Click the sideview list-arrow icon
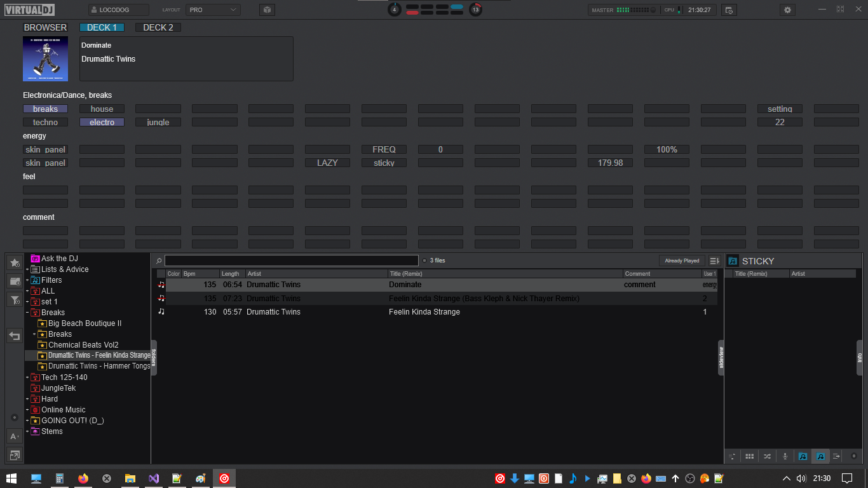This screenshot has height=488, width=868. pyautogui.click(x=836, y=456)
